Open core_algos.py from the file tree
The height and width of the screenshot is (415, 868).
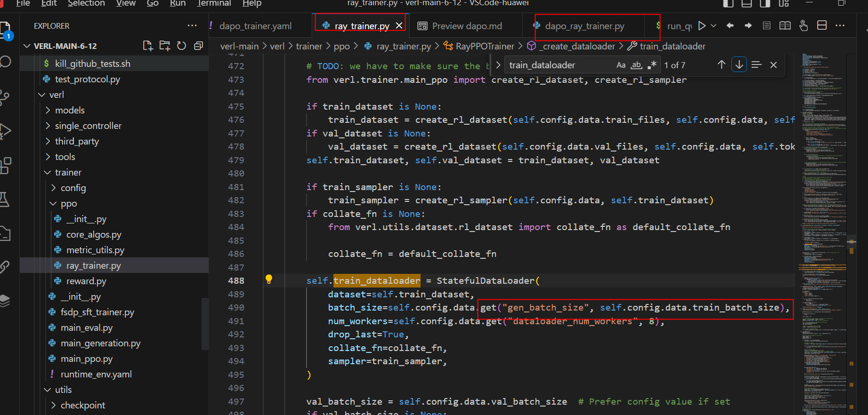coord(94,234)
